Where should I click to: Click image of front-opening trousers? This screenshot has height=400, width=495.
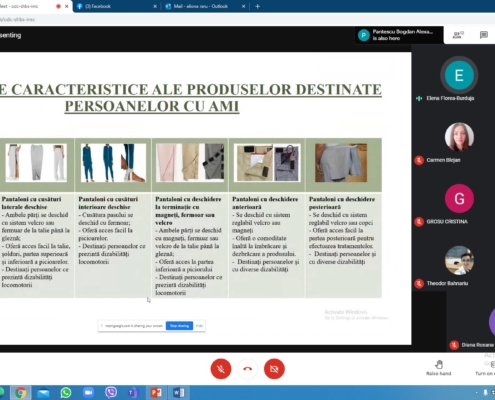coord(267,163)
